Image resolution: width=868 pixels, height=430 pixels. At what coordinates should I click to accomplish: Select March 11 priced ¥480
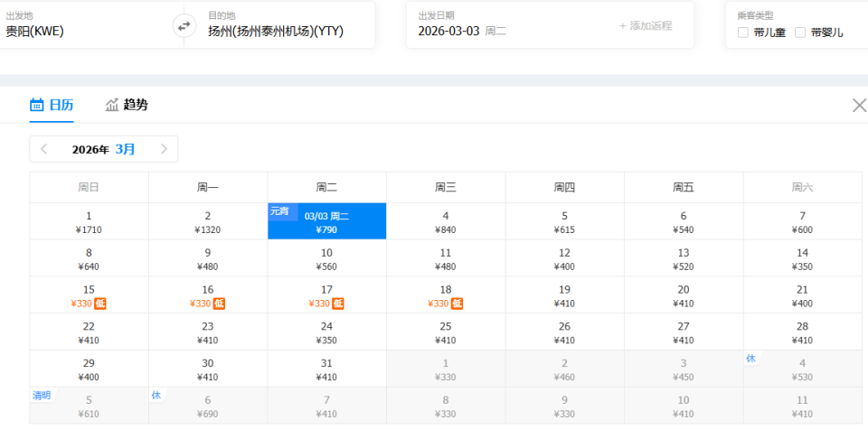click(x=446, y=258)
